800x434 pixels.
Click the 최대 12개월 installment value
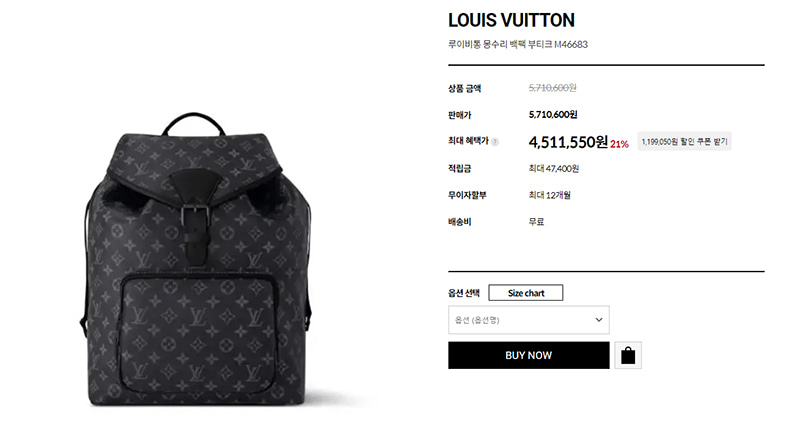(549, 195)
